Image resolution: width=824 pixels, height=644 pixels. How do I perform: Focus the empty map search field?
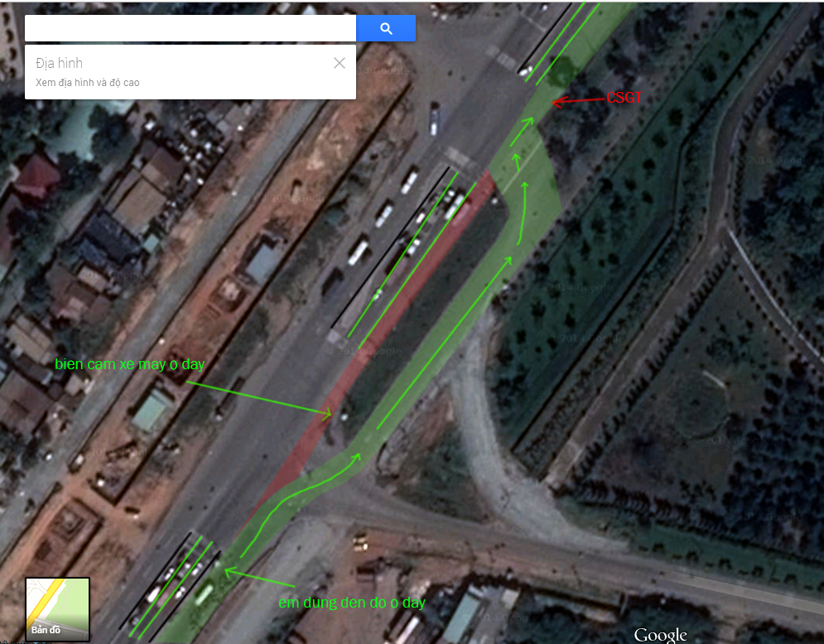point(190,28)
